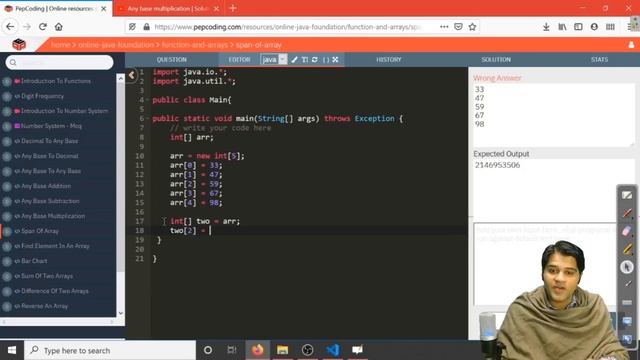The height and width of the screenshot is (360, 640).
Task: Toggle the Firefox sidebar view icon
Action: 578,27
